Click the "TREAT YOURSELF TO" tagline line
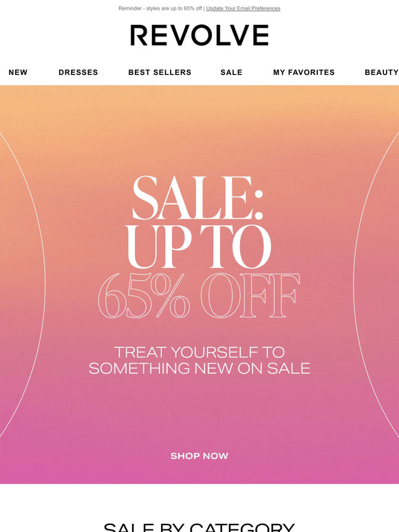Image resolution: width=399 pixels, height=532 pixels. pyautogui.click(x=199, y=352)
